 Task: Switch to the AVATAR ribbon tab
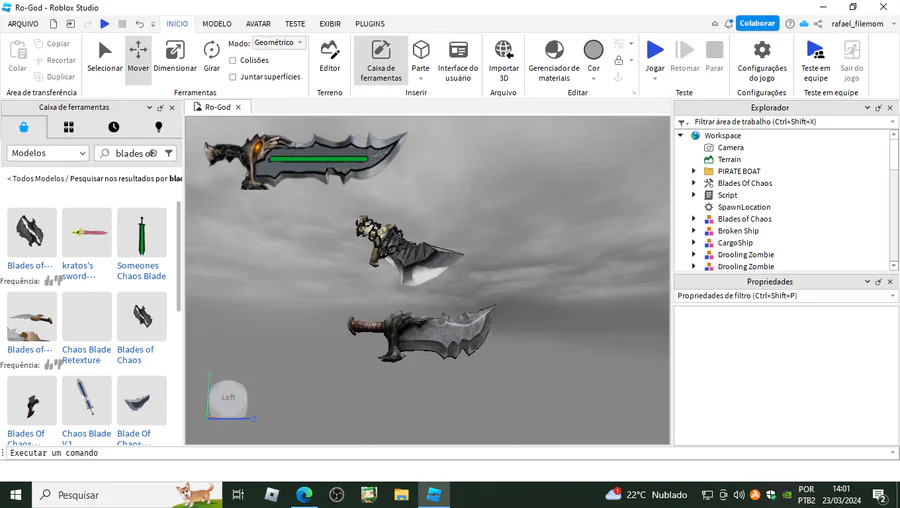tap(258, 24)
